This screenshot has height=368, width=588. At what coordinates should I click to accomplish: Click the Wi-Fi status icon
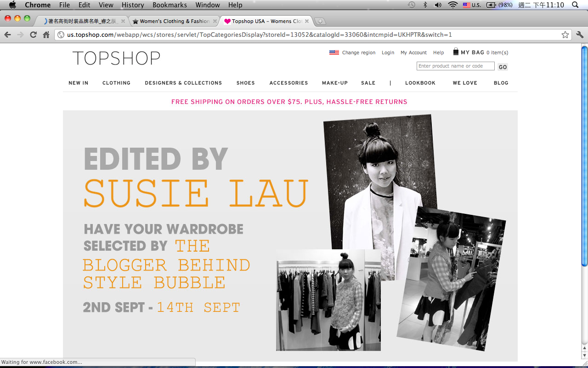(453, 5)
